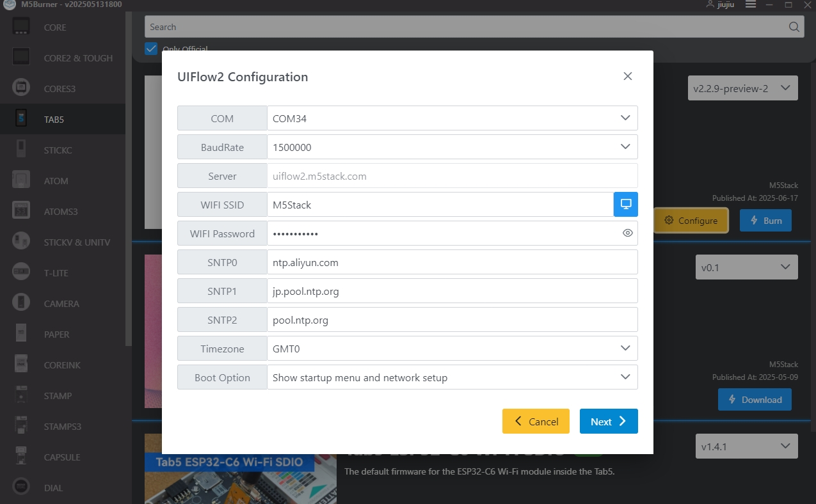This screenshot has height=504, width=816.
Task: Select the STICKV & UNITV device icon
Action: pyautogui.click(x=21, y=242)
